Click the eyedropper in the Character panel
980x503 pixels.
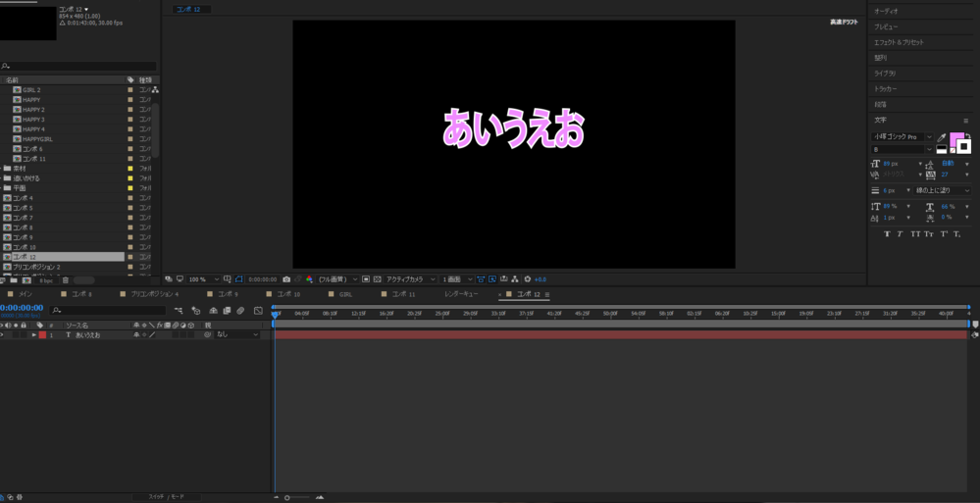(x=942, y=137)
